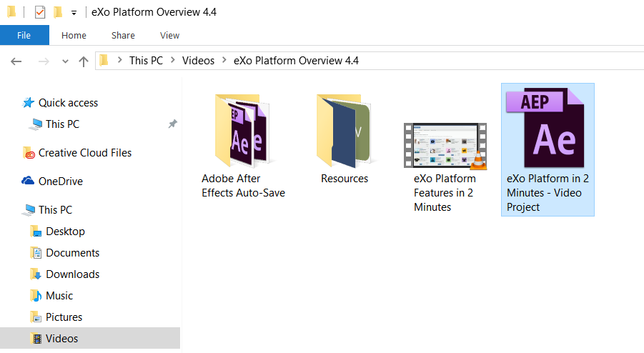Click the Documents folder icon in sidebar
This screenshot has width=644, height=353.
tap(36, 253)
